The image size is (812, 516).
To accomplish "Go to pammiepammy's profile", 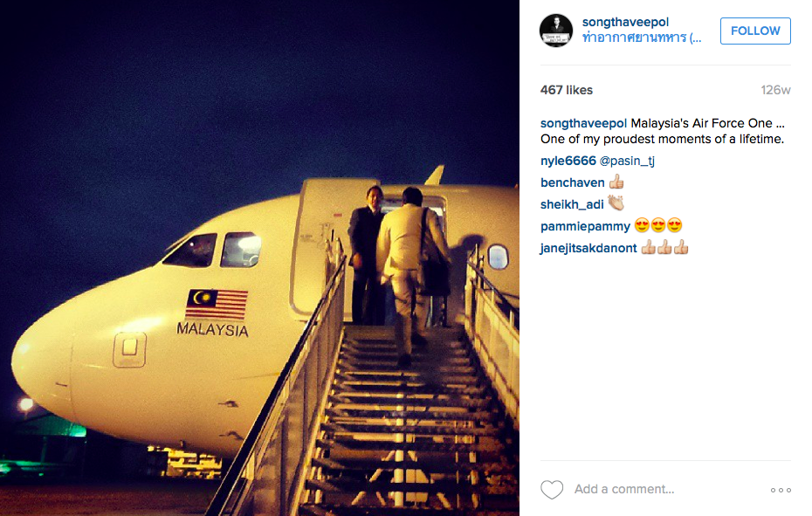I will tap(585, 226).
